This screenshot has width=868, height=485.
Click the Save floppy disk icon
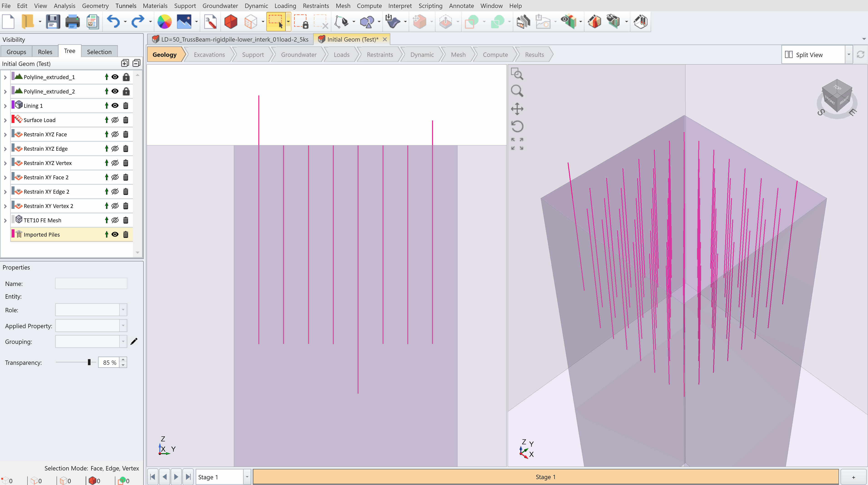pos(53,22)
